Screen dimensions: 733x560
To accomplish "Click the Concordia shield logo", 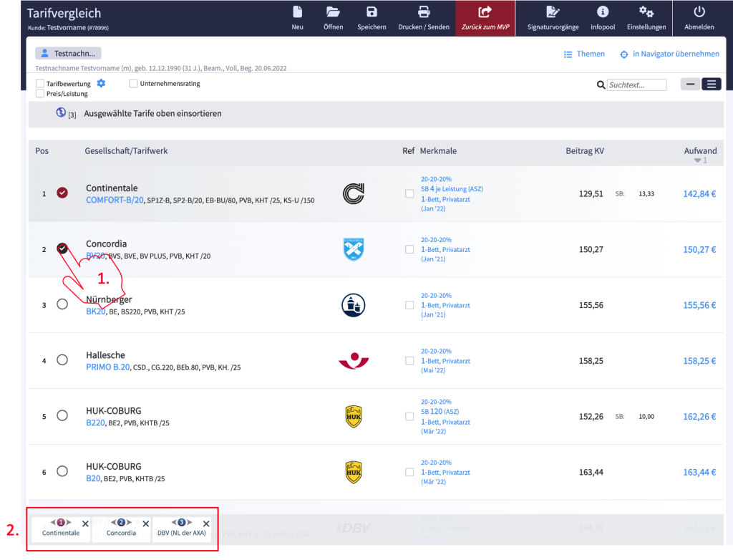I will click(x=354, y=249).
